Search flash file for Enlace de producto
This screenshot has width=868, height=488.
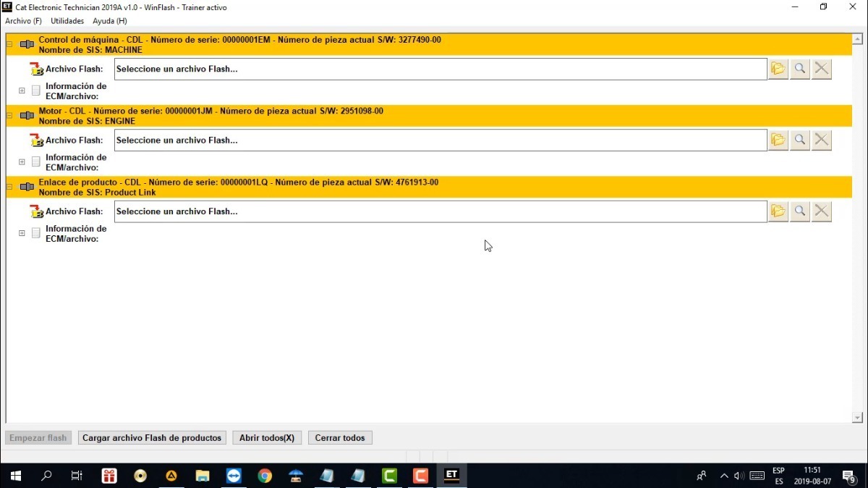[x=799, y=211]
